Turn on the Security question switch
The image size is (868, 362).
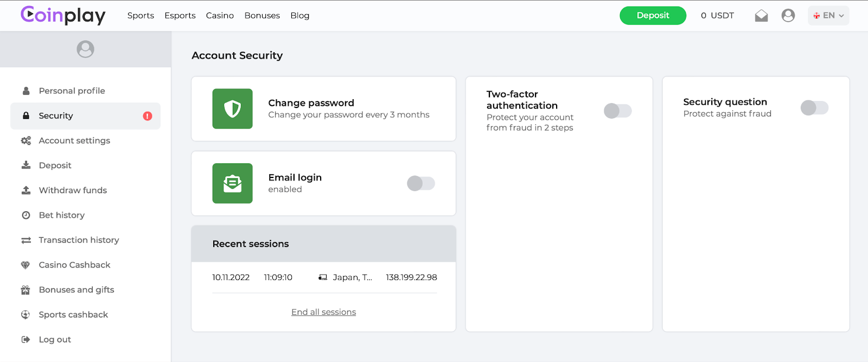pyautogui.click(x=815, y=107)
